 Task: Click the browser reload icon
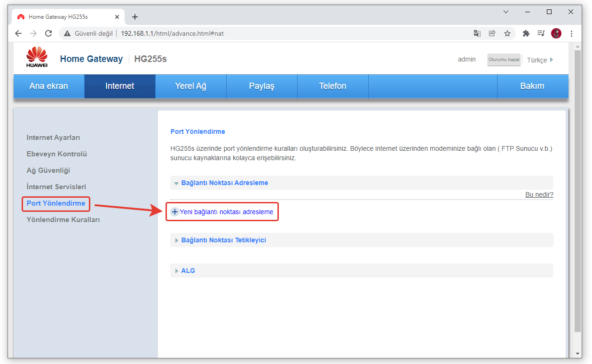[x=48, y=33]
